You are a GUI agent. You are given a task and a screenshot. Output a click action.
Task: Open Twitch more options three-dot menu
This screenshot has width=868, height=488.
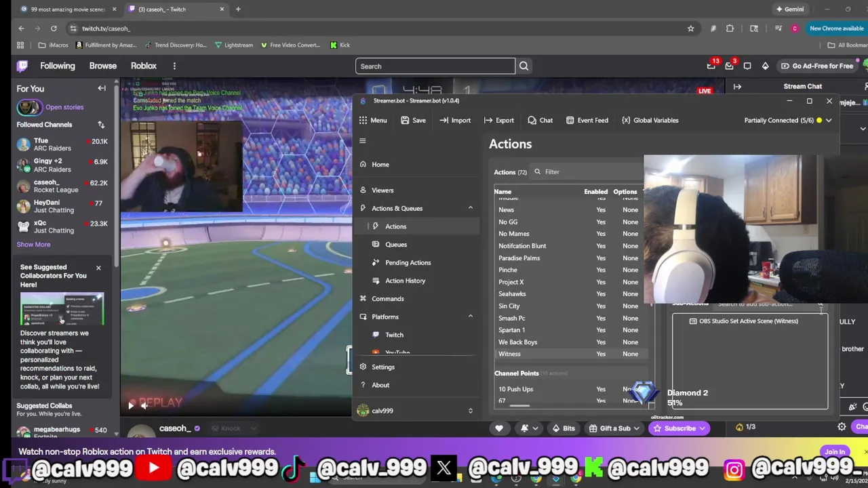tap(174, 66)
